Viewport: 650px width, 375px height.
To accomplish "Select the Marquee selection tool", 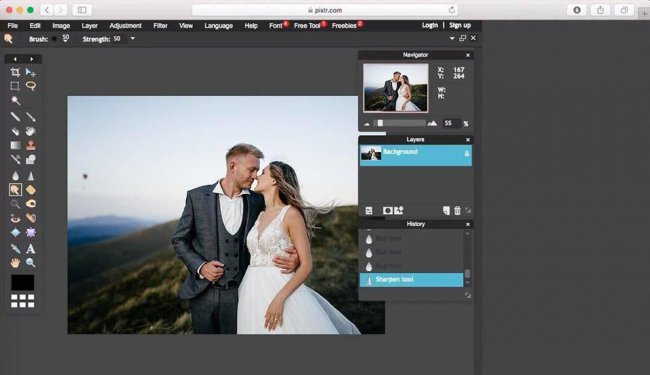I will click(x=15, y=86).
